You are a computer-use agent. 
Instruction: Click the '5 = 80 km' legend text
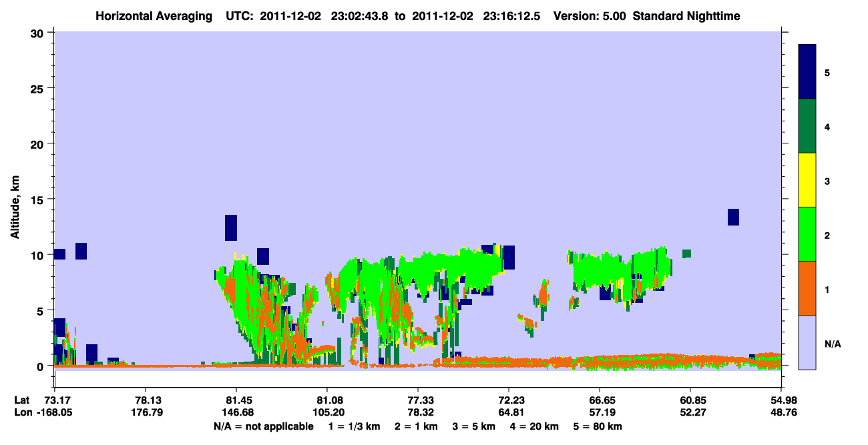coord(598,426)
